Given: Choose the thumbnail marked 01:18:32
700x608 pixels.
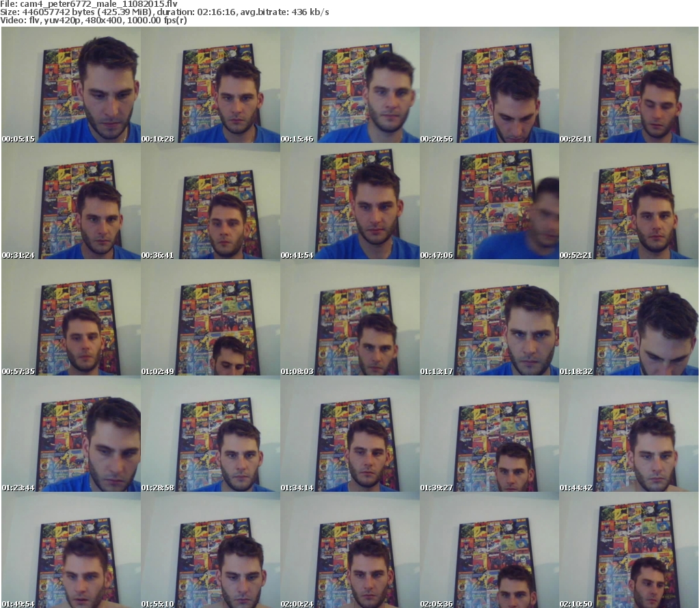Looking at the screenshot, I should click(x=629, y=317).
